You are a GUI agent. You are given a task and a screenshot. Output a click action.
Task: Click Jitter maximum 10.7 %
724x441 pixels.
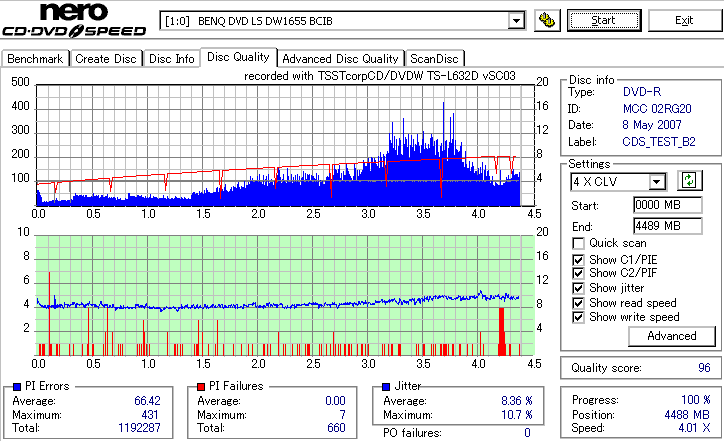coord(517,415)
